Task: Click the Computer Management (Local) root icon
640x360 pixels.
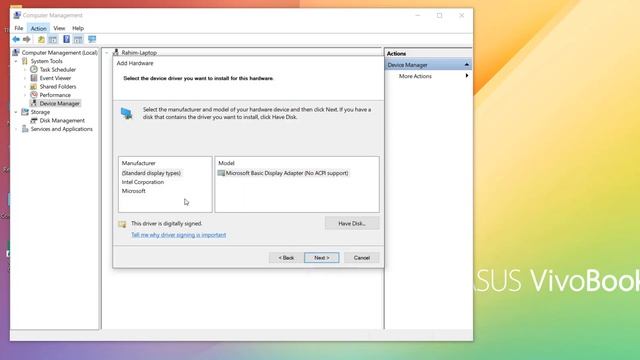Action: [16, 53]
